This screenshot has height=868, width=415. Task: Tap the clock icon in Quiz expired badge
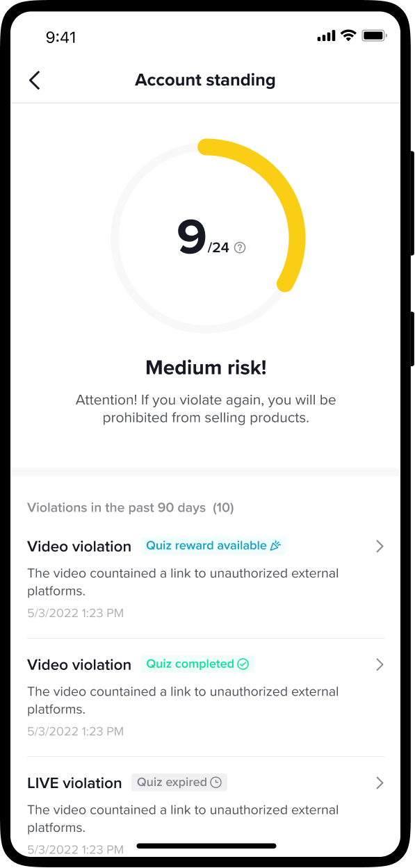tap(216, 782)
